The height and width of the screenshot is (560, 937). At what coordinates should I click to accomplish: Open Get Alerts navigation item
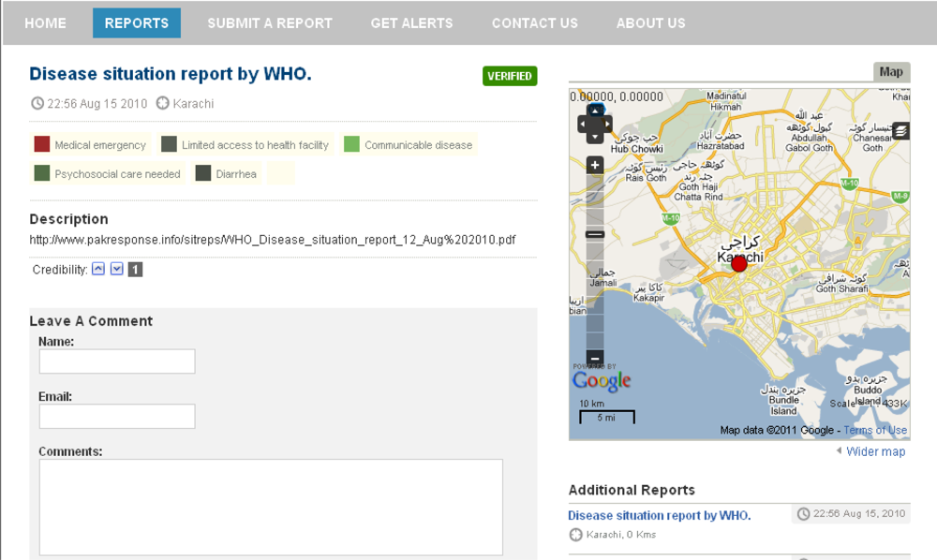(411, 22)
